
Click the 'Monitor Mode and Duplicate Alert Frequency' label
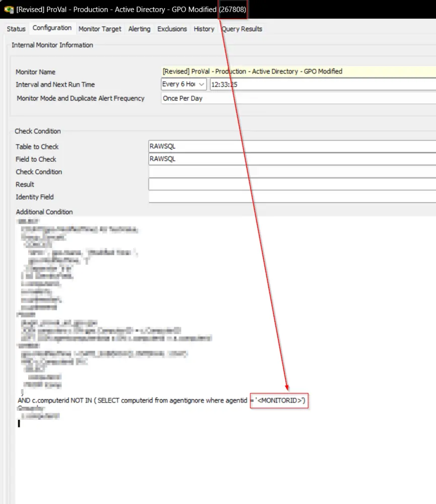coord(81,98)
